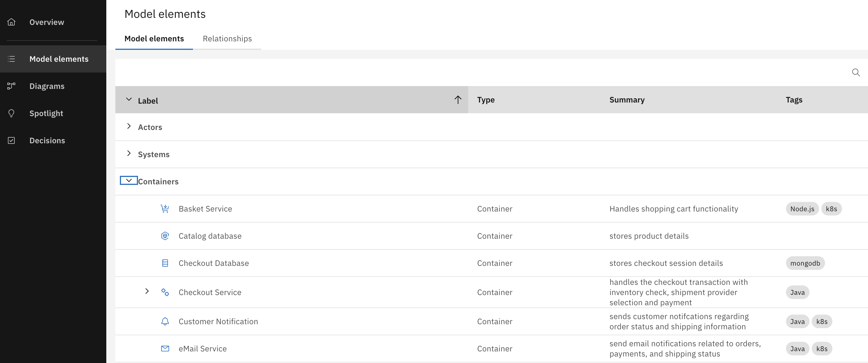Expand the Systems group
Screen dimensions: 868x363
[129, 153]
